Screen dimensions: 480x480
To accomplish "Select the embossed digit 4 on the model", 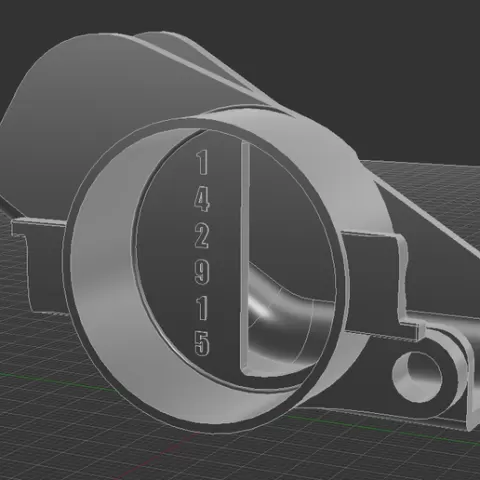I will [202, 199].
